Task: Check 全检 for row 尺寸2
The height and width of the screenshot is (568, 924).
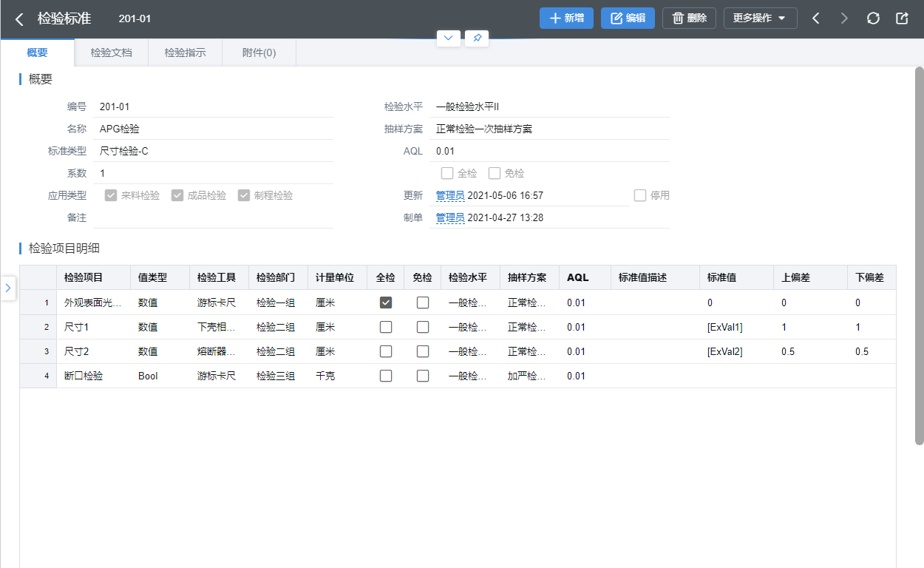Action: [386, 351]
